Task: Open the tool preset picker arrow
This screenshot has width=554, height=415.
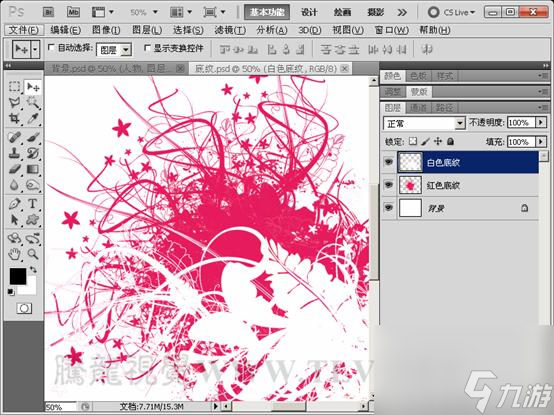Action: point(35,50)
